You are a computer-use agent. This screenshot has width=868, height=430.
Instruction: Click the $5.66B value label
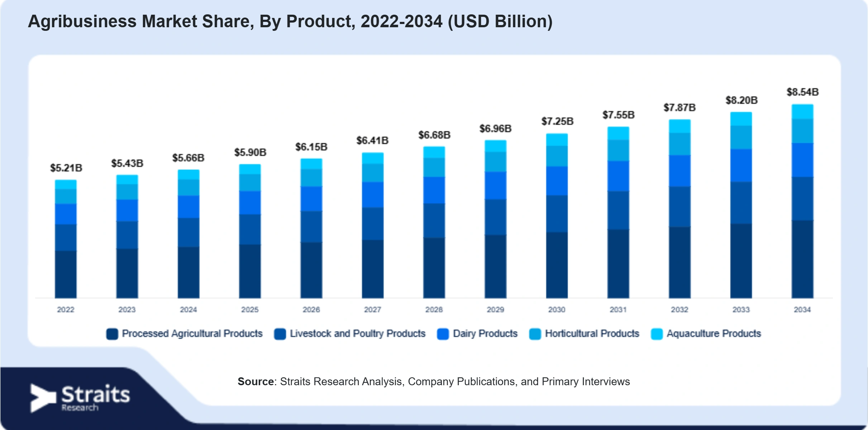pos(189,158)
